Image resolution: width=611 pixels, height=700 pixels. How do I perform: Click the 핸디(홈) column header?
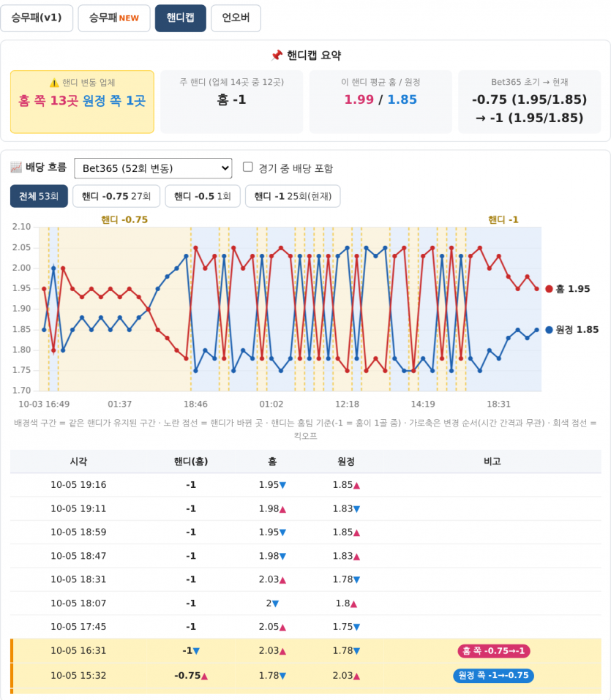pyautogui.click(x=191, y=462)
